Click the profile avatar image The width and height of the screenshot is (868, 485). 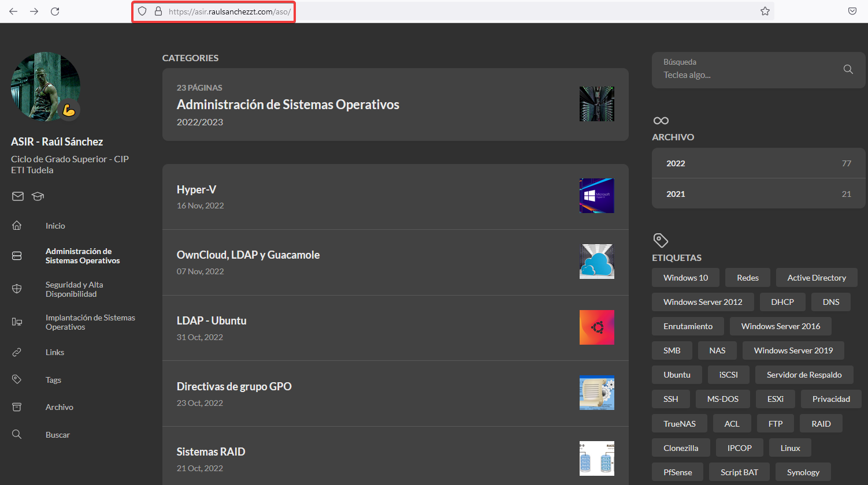tap(45, 87)
